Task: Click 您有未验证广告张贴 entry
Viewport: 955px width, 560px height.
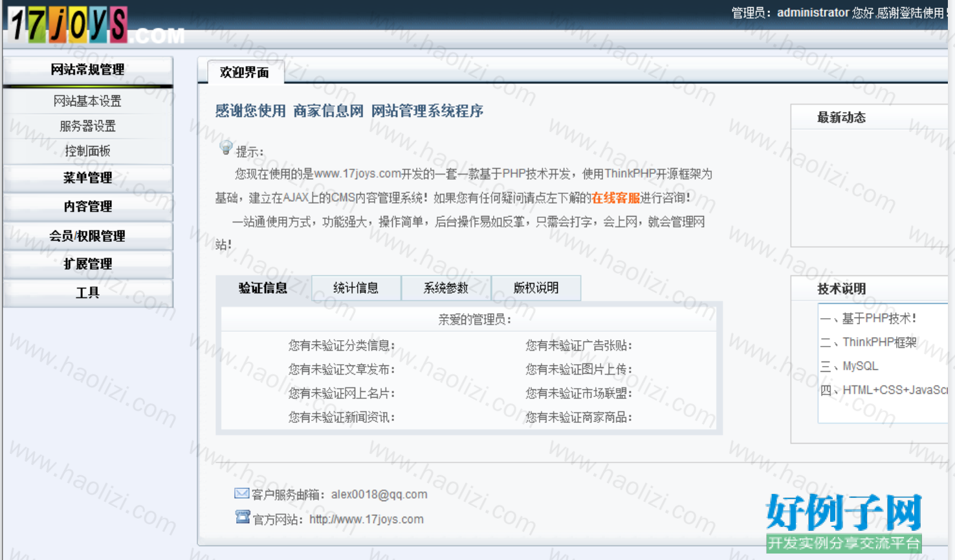Action: 579,345
